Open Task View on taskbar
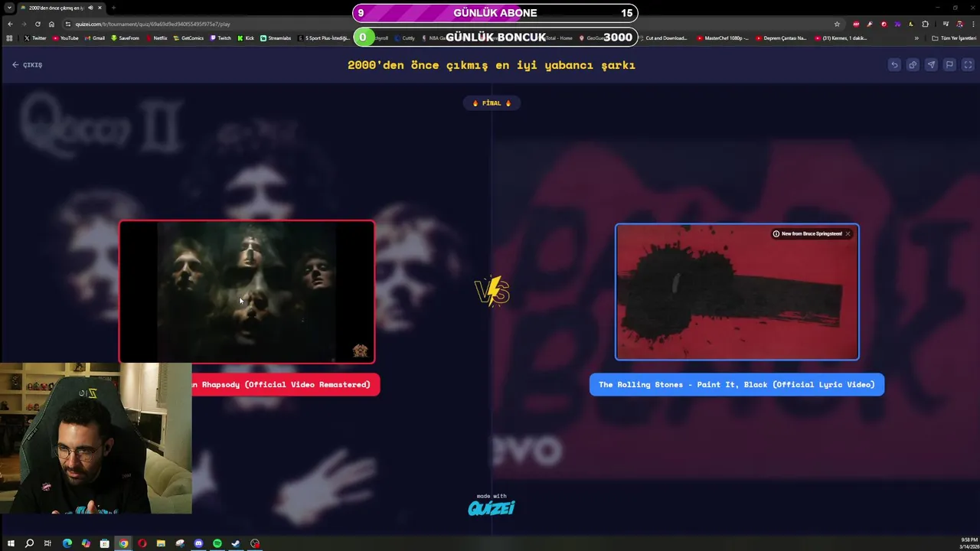980x551 pixels. coord(47,543)
